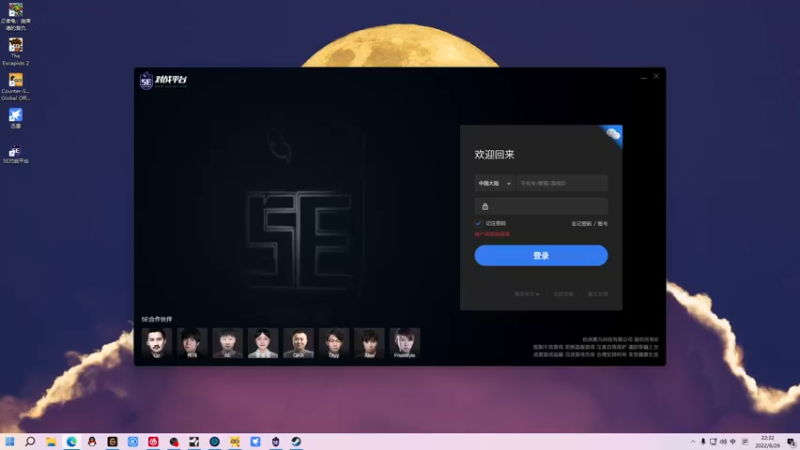800x450 pixels.
Task: Focus the phone/email/game ID input field
Action: (562, 183)
